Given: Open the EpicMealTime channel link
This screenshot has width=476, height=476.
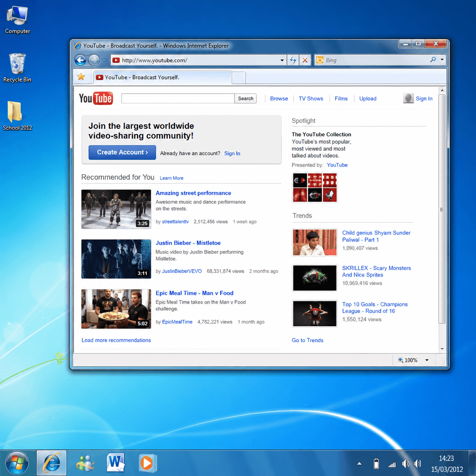Looking at the screenshot, I should point(177,322).
